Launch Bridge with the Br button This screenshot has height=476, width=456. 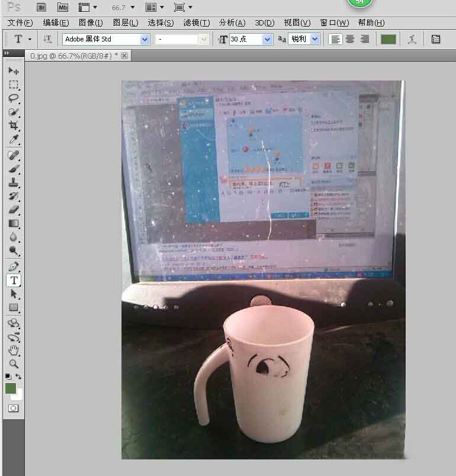click(41, 8)
